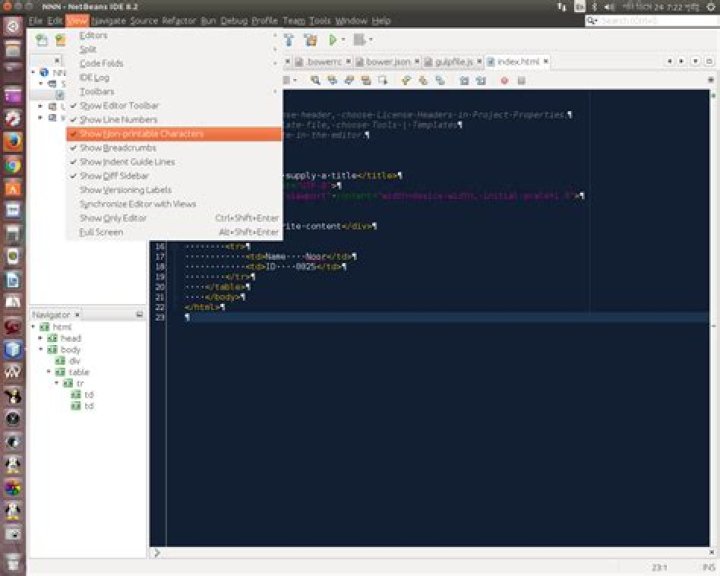This screenshot has height=576, width=720.
Task: Collapse the body node in Navigator
Action: pos(41,350)
